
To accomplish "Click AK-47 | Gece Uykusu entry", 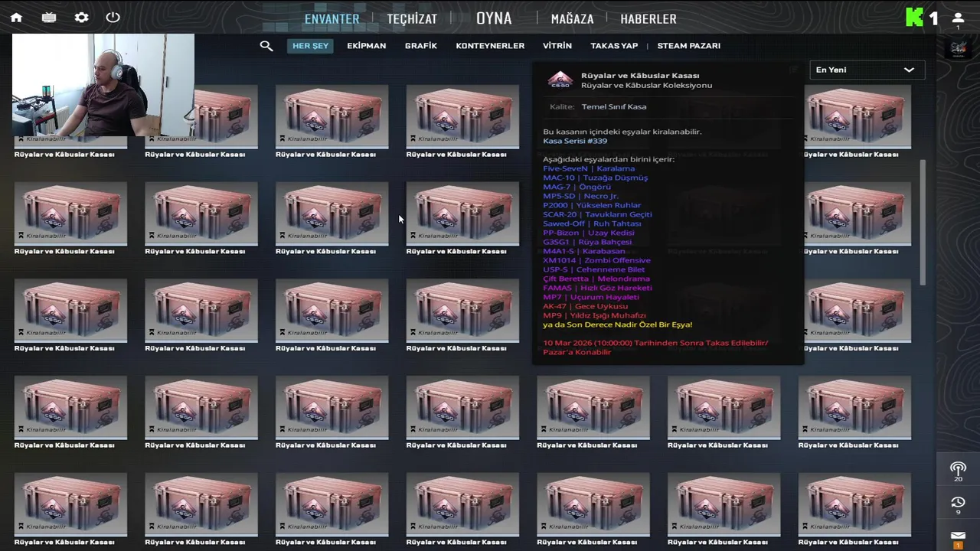I will pos(585,306).
